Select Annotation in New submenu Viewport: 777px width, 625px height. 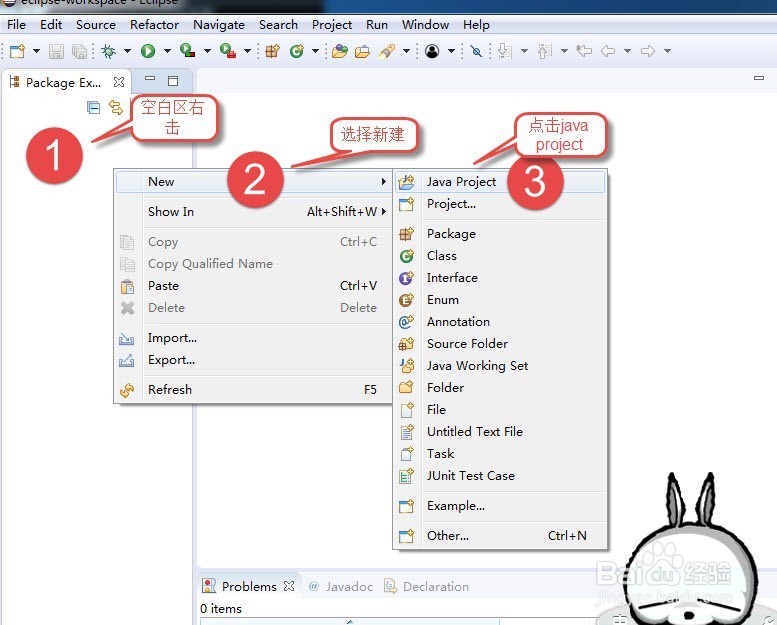tap(500, 322)
